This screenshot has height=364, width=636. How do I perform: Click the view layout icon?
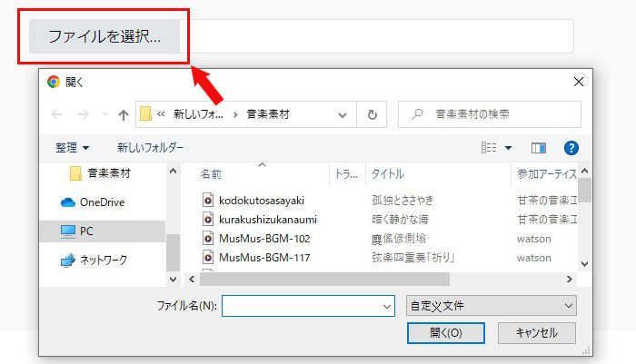tap(489, 147)
